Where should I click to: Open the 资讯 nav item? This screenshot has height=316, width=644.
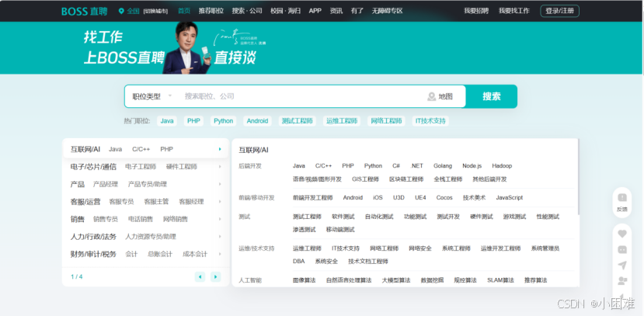pyautogui.click(x=336, y=11)
